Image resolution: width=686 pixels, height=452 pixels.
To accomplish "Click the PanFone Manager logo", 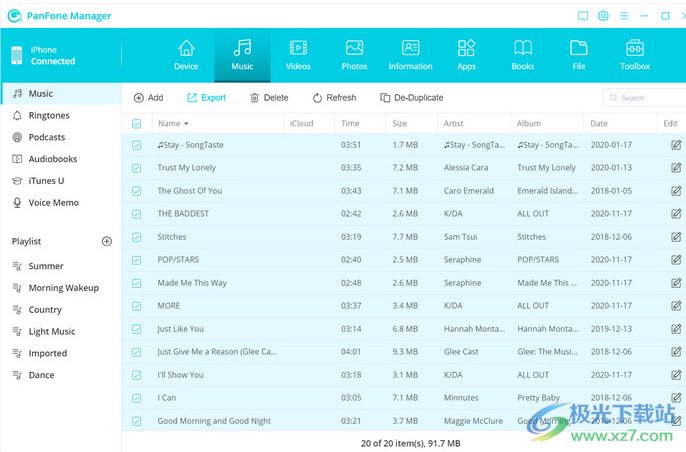I will [14, 16].
